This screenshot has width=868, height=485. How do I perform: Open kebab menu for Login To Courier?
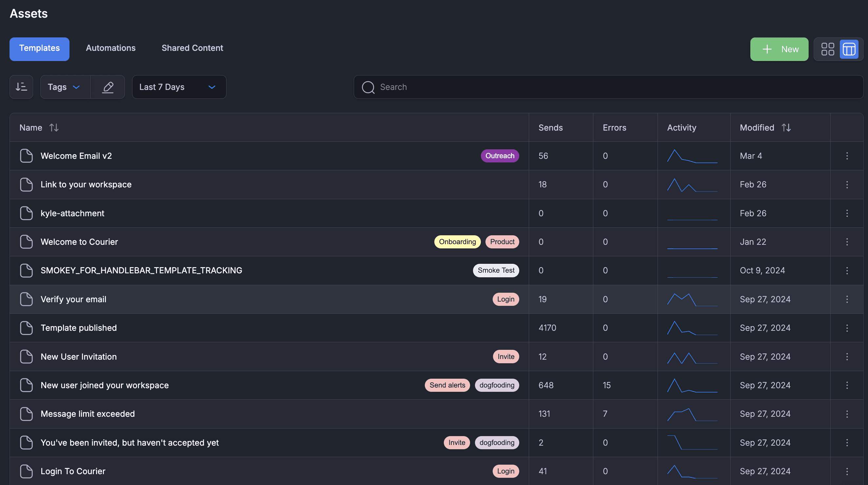point(847,471)
